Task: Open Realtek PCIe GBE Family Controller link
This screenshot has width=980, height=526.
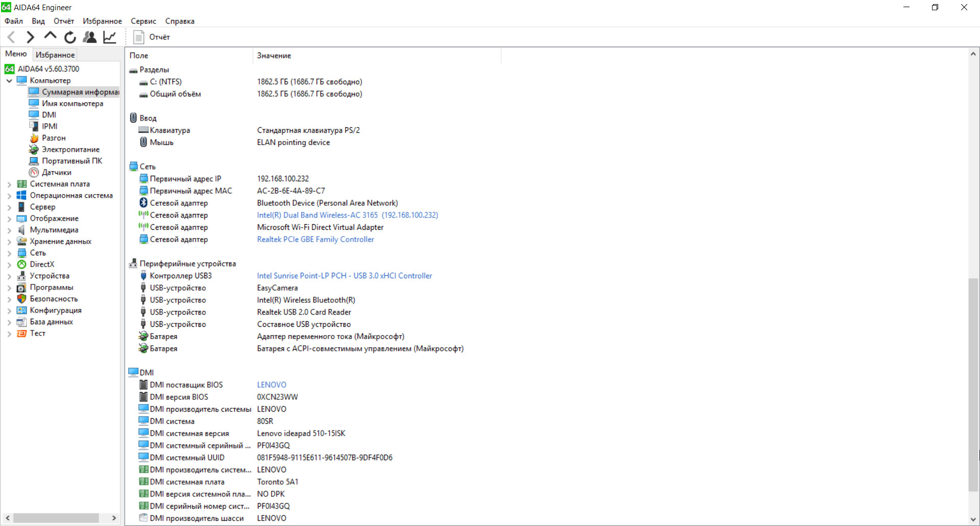Action: pos(315,240)
